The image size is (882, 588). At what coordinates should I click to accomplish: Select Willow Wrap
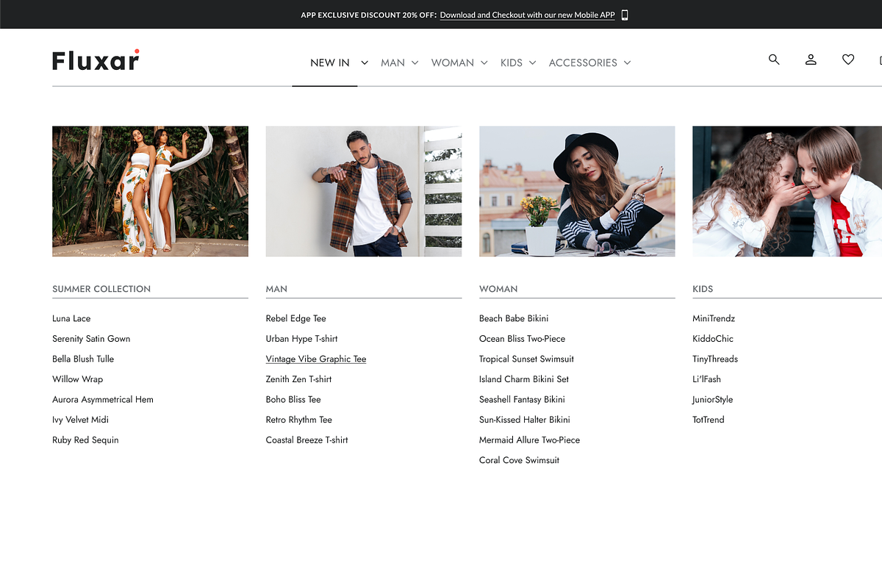[x=77, y=379]
